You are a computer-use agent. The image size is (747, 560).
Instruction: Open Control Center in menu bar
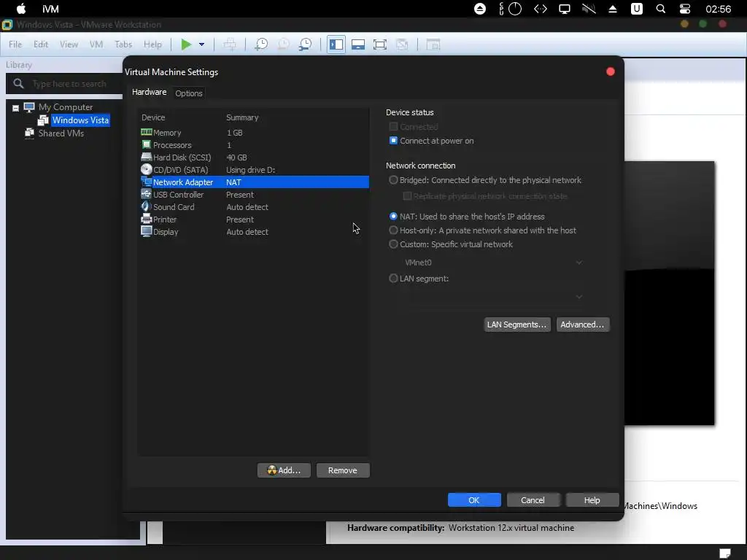point(685,9)
